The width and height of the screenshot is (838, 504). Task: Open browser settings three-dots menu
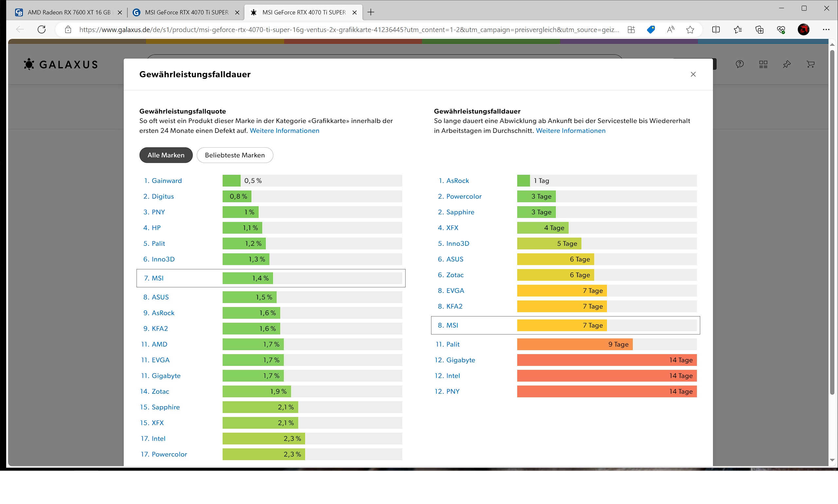point(826,29)
